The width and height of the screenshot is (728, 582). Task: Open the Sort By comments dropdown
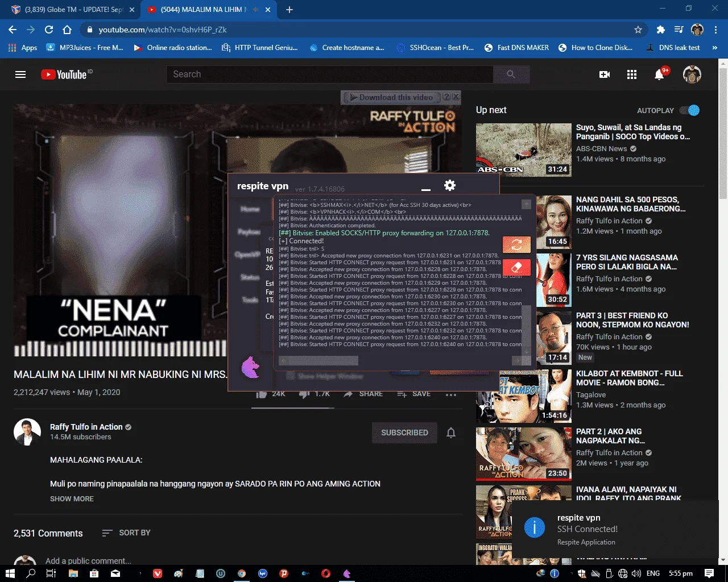(126, 533)
